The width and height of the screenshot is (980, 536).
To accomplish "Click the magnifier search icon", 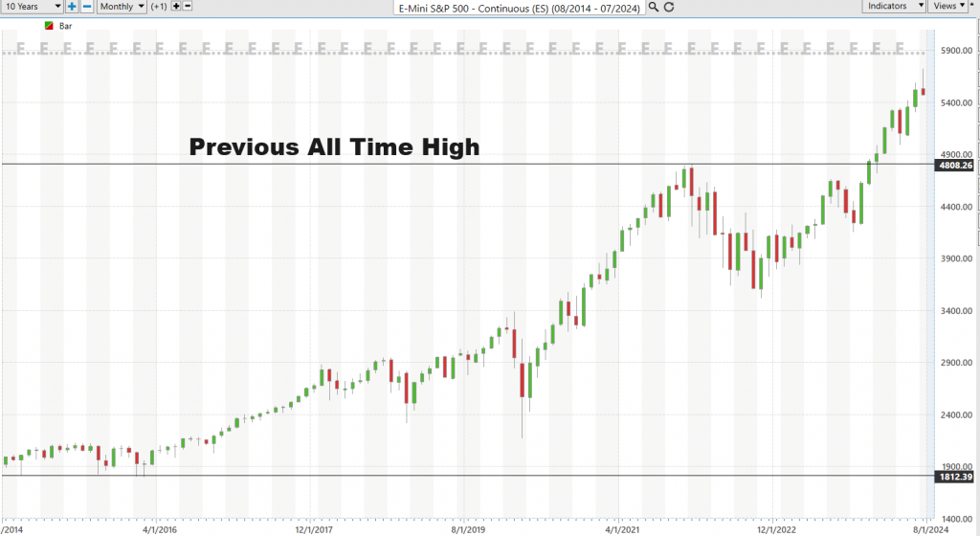I will pyautogui.click(x=653, y=7).
